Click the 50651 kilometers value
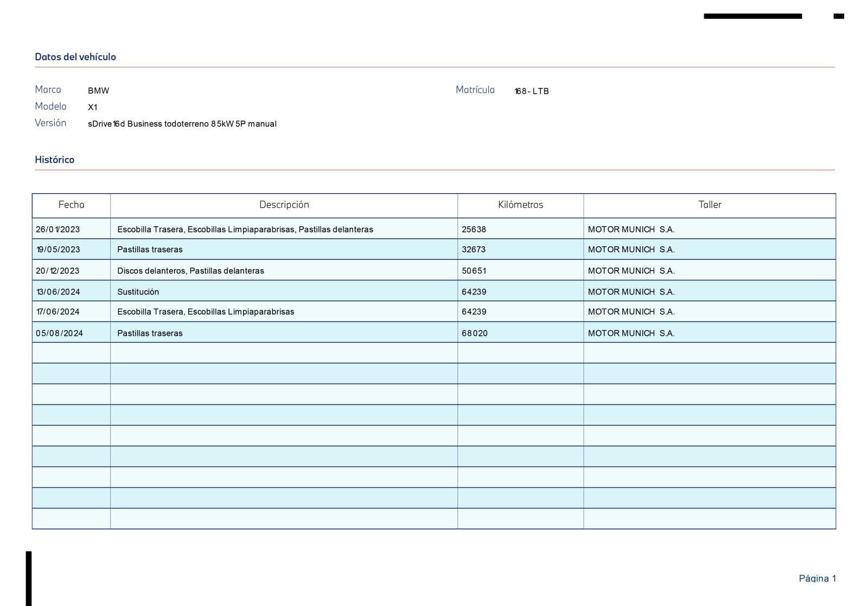Image resolution: width=868 pixels, height=606 pixels. coord(474,271)
